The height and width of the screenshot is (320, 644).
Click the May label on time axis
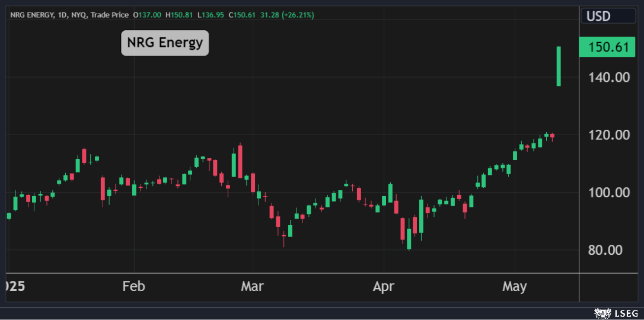coord(515,286)
